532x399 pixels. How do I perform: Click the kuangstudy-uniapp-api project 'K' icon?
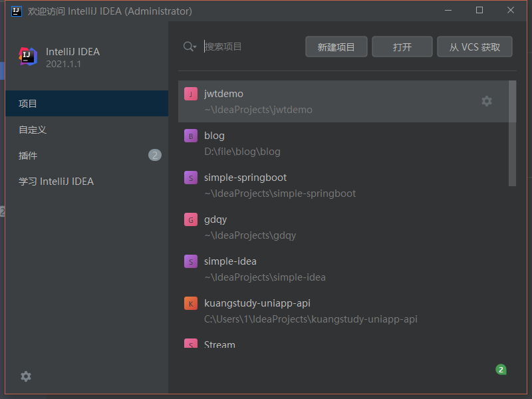pos(191,303)
